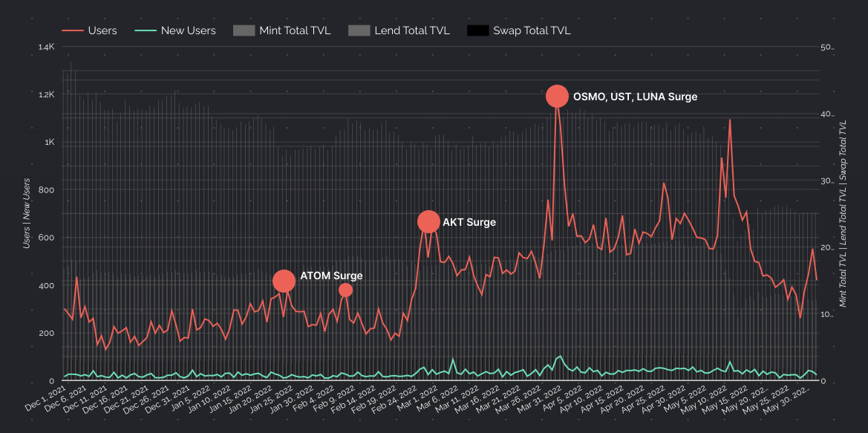This screenshot has width=868, height=433.
Task: Click the red circle marker beside ATOM Surge
Action: tap(284, 281)
